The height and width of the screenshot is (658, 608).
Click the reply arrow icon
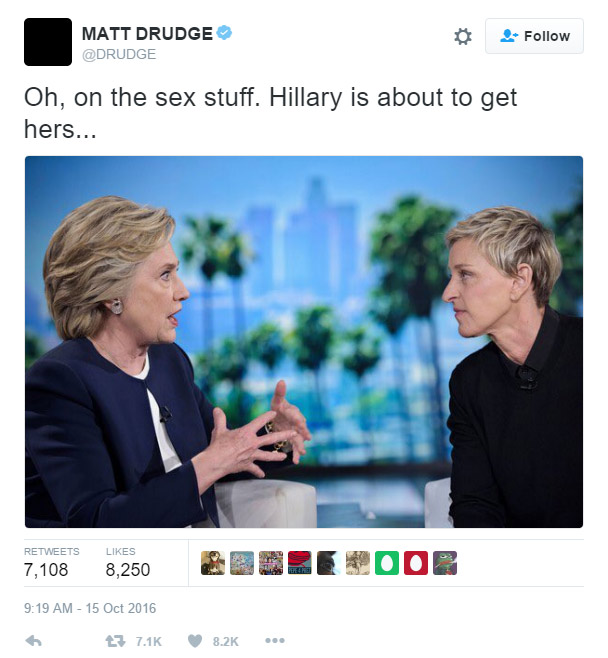coord(34,641)
